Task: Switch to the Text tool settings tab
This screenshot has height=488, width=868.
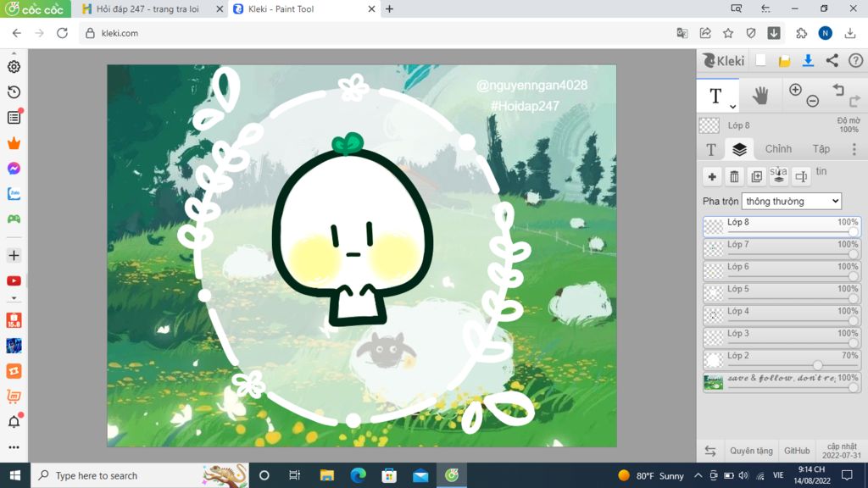Action: point(711,149)
